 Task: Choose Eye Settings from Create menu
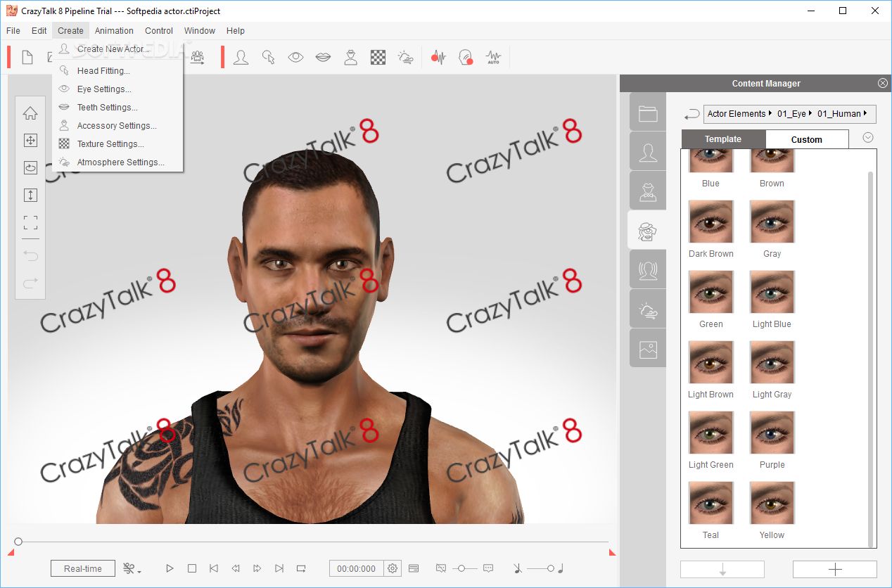(117, 89)
